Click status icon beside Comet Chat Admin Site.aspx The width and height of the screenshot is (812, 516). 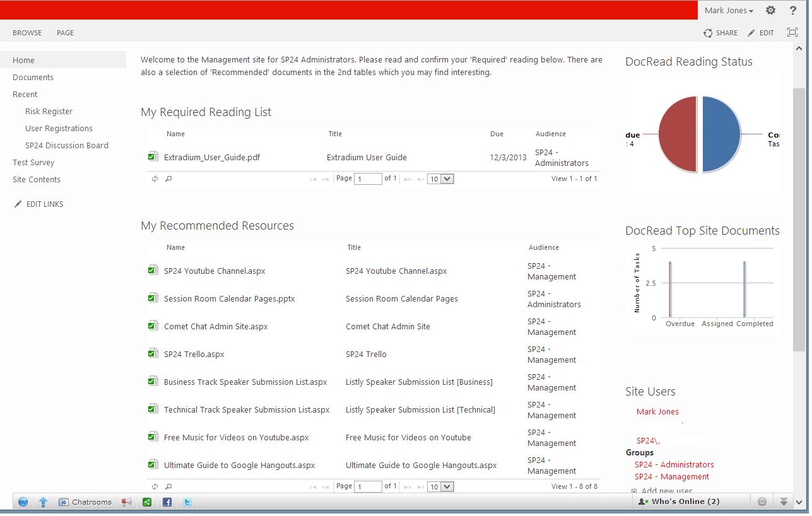pyautogui.click(x=153, y=326)
